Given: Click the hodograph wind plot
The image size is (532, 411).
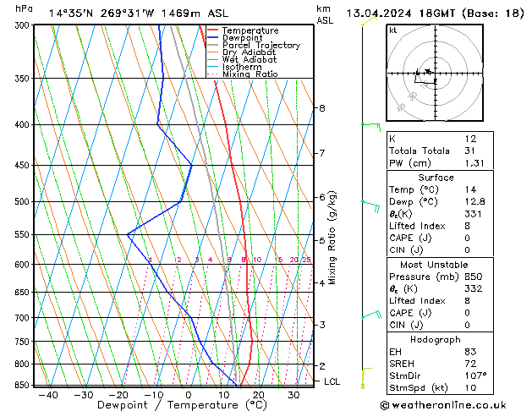Looking at the screenshot, I should click(x=435, y=73).
